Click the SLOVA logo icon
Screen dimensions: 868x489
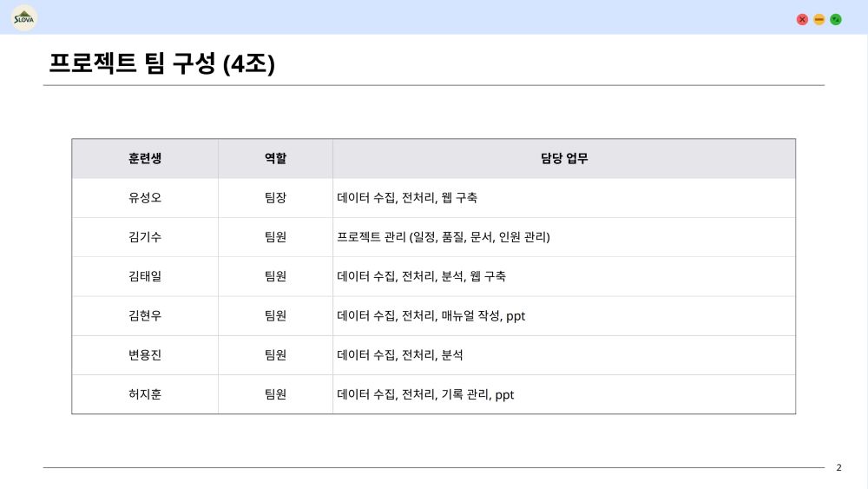point(23,17)
